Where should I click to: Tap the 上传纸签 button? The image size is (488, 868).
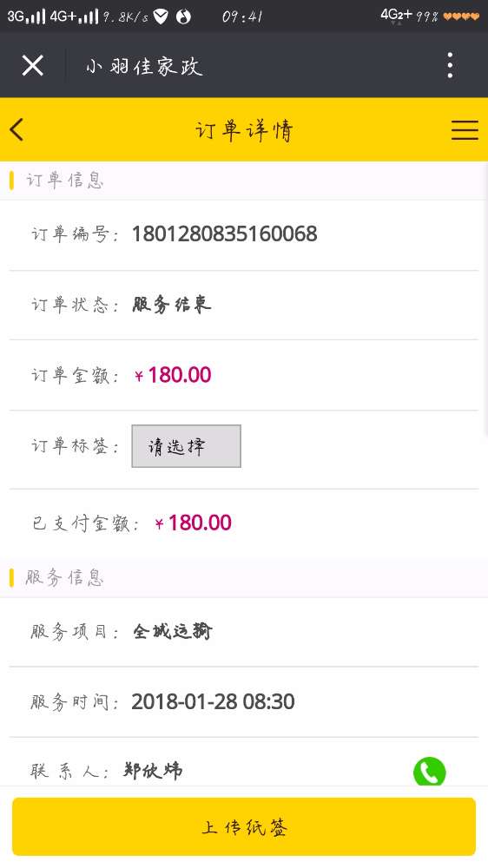pyautogui.click(x=244, y=826)
